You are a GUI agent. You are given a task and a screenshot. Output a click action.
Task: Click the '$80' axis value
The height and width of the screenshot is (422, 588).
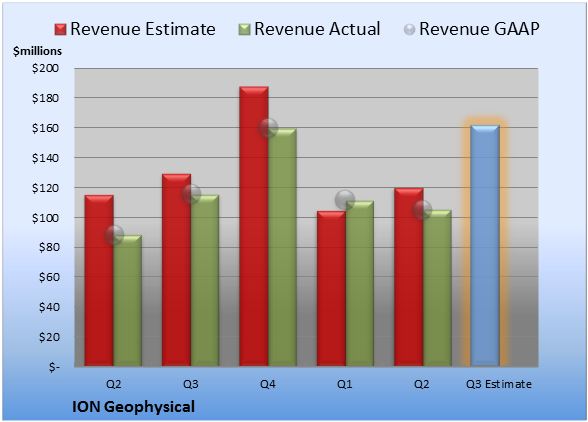coord(49,248)
